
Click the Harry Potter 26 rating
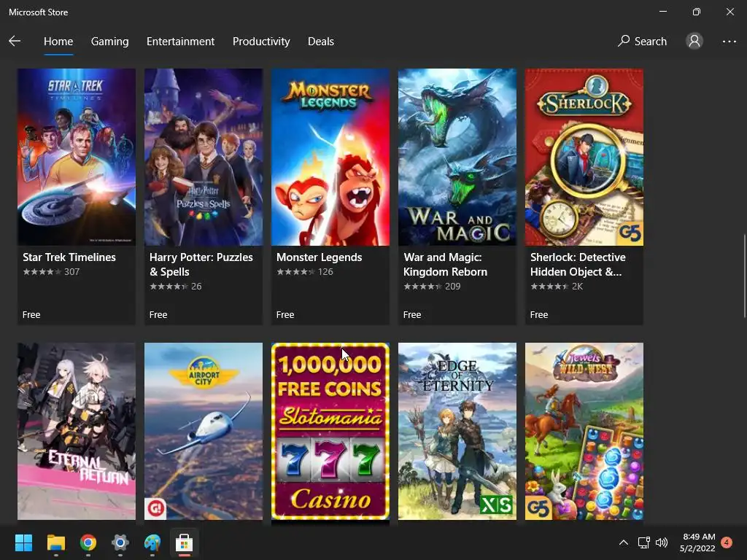point(175,286)
